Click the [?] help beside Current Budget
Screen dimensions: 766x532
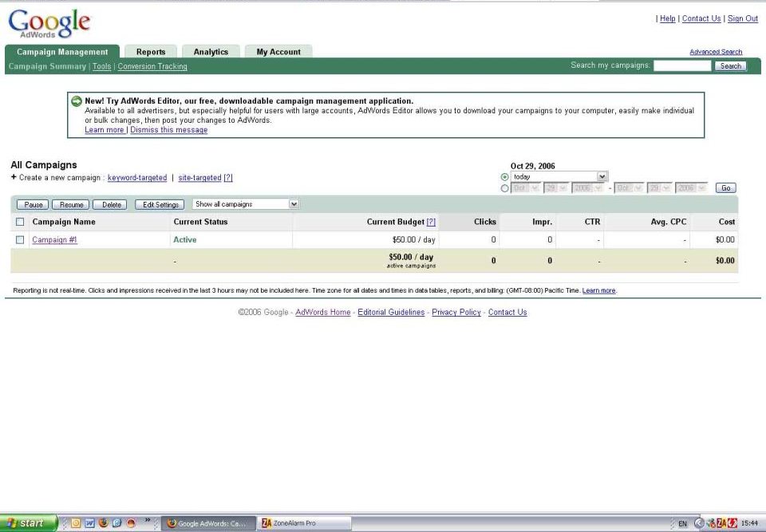pos(431,222)
